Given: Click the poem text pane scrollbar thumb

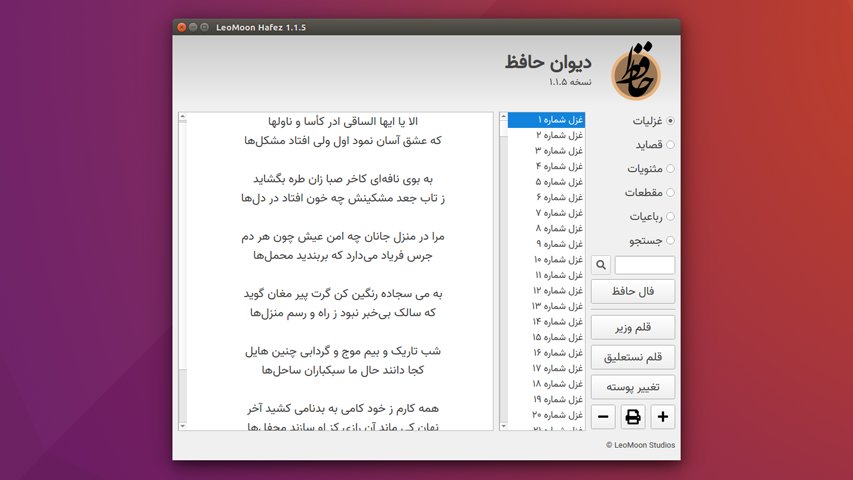Looking at the screenshot, I should [x=182, y=245].
